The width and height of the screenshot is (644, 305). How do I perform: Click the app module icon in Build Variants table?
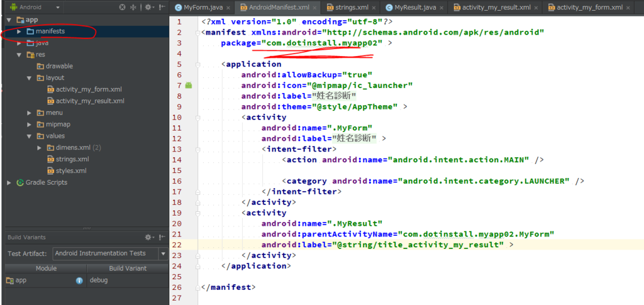tap(10, 280)
